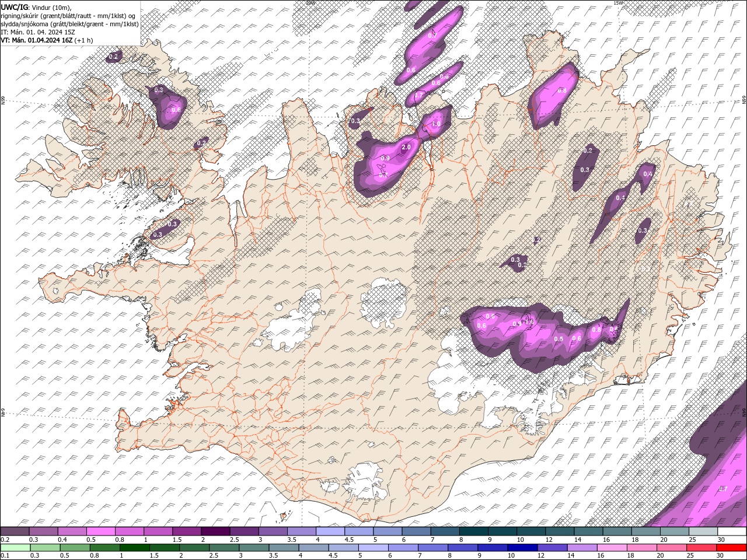Viewport: 747px width, 560px height.
Task: Click the red-pink 25 swatch in lower legend row
Action: [701, 548]
